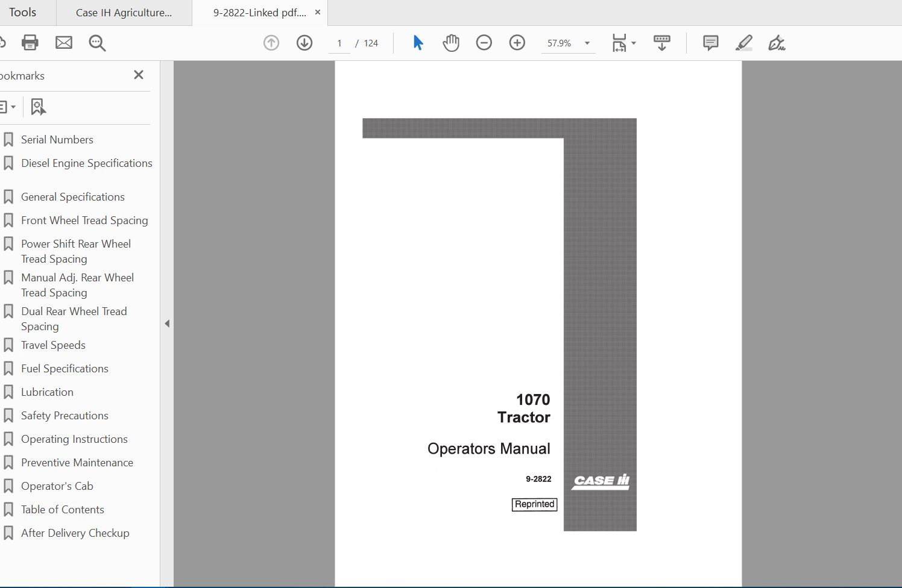Click the Safety Precautions bookmark ribbon icon
The image size is (902, 588).
[x=8, y=416]
